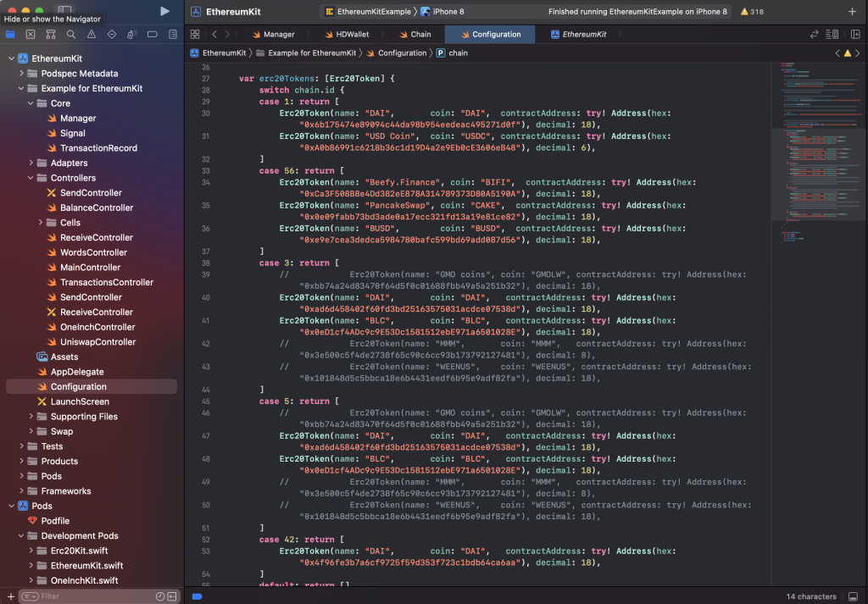Open UniswapController file in navigator
868x604 pixels.
pyautogui.click(x=97, y=342)
